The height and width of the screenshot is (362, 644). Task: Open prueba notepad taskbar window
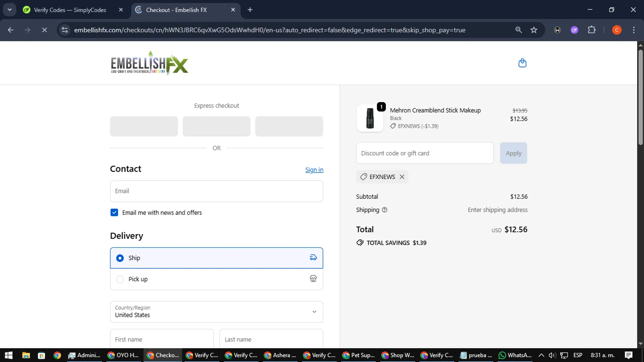(x=476, y=355)
